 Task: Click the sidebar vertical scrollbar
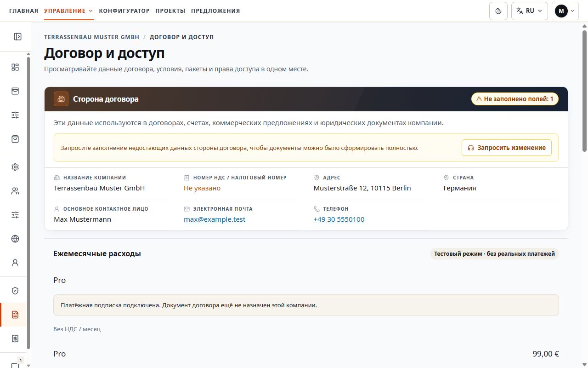coord(28,202)
